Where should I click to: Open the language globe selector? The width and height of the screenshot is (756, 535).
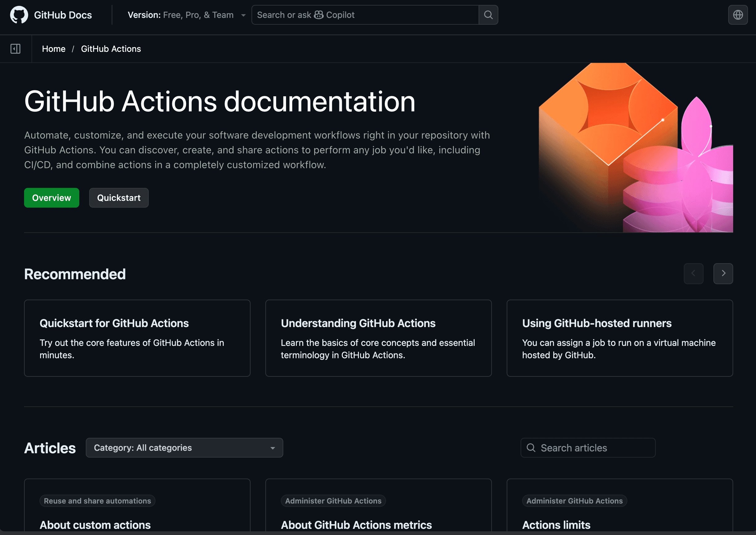[738, 15]
